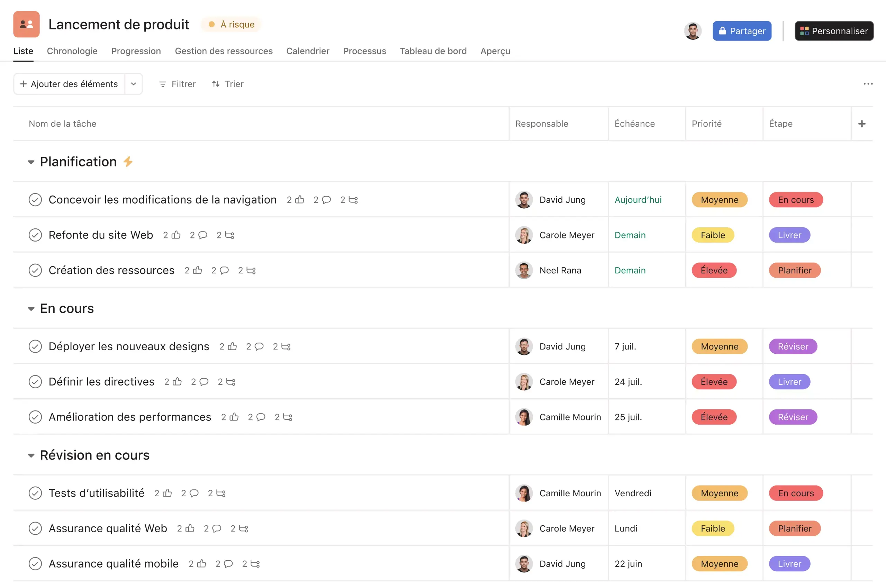Click the 'Élevée' priority pill for Neel Rana

click(714, 270)
